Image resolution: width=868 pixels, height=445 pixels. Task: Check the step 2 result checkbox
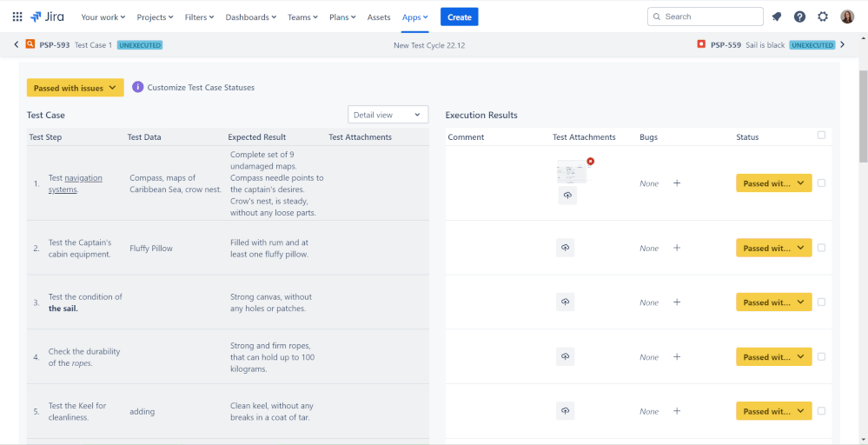(821, 248)
